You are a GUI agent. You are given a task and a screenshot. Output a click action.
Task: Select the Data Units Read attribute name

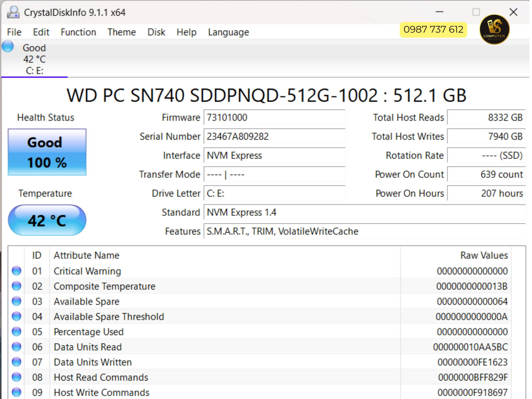click(x=87, y=347)
